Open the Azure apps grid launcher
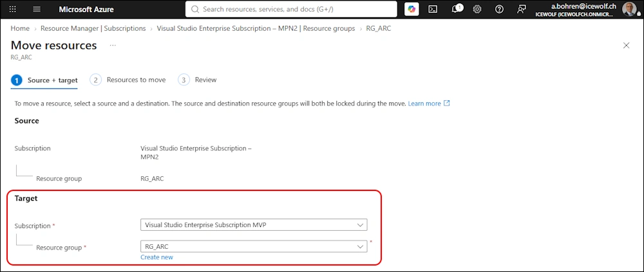Viewport: 644px width, 272px height. tap(13, 9)
